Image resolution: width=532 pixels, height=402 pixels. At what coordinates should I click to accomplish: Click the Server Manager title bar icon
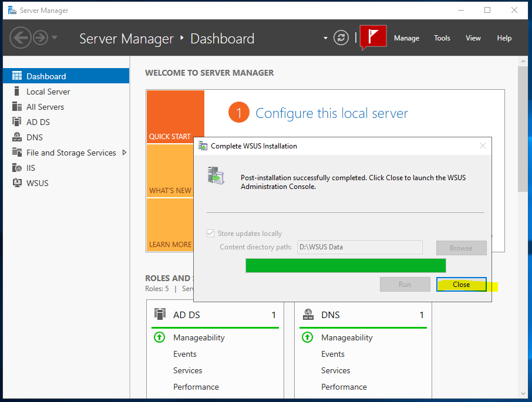[x=12, y=11]
